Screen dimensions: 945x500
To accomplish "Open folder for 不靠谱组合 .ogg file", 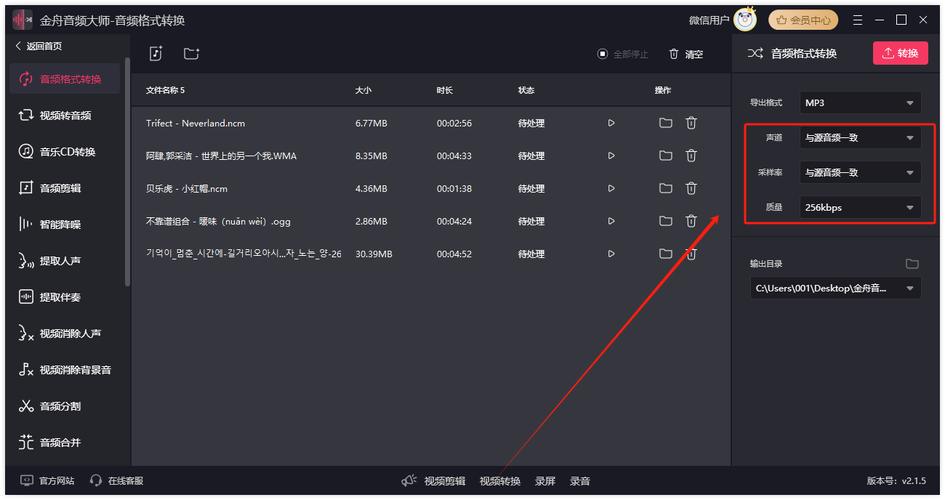I will point(665,221).
